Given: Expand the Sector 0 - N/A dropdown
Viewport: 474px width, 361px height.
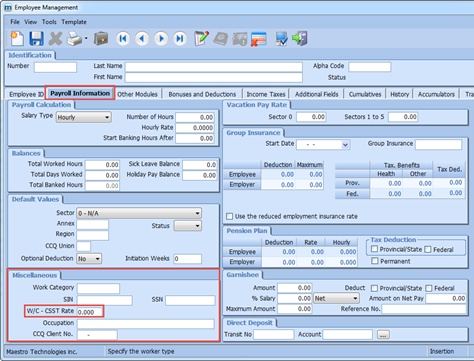Looking at the screenshot, I should point(139,213).
